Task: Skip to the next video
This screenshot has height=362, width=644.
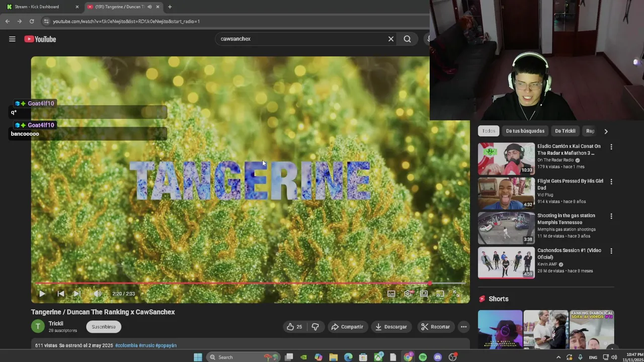Action: pos(77,294)
